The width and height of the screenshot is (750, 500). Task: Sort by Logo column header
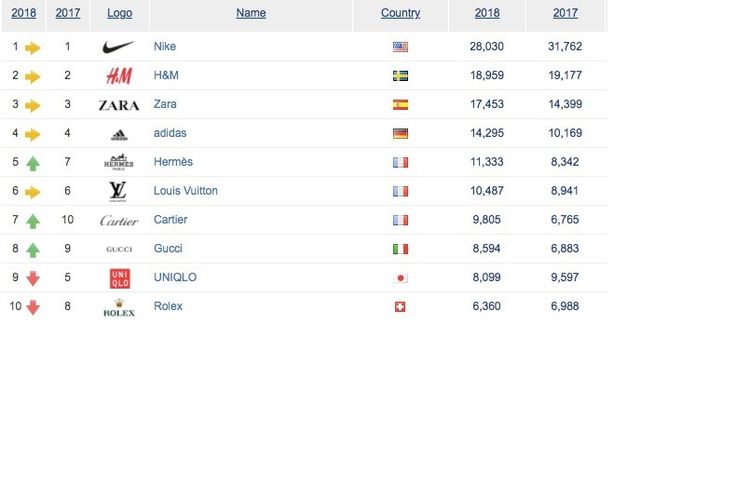coord(119,13)
